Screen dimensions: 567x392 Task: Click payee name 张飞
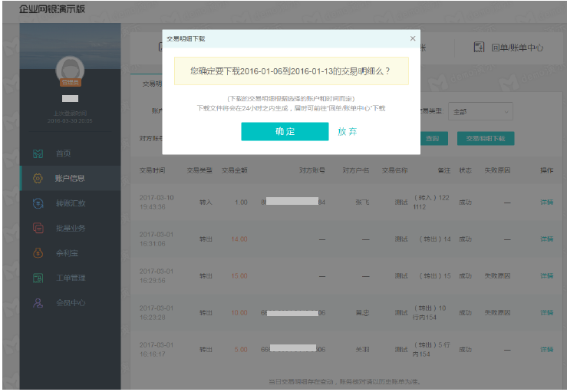tap(362, 203)
